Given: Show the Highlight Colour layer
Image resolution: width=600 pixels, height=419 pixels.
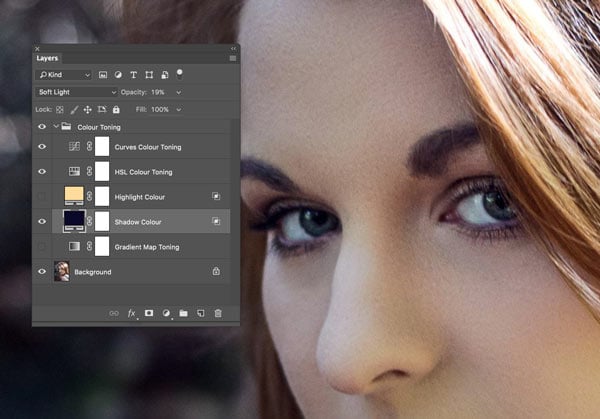Looking at the screenshot, I should point(42,196).
